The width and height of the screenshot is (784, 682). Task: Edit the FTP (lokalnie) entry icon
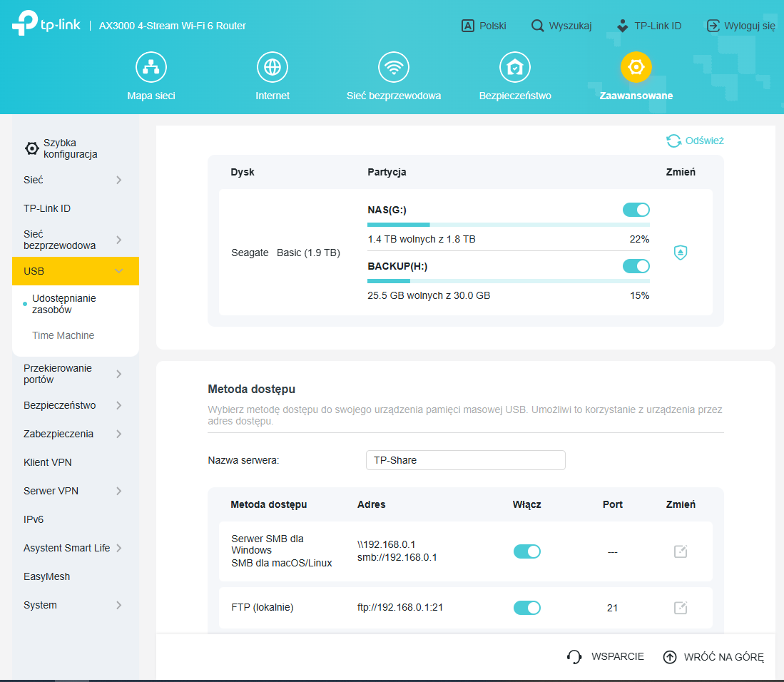click(681, 608)
